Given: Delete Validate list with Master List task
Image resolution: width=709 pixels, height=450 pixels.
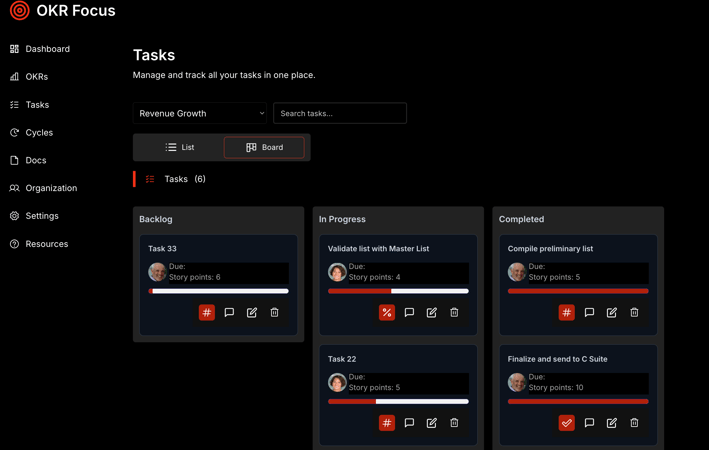Looking at the screenshot, I should pos(454,313).
